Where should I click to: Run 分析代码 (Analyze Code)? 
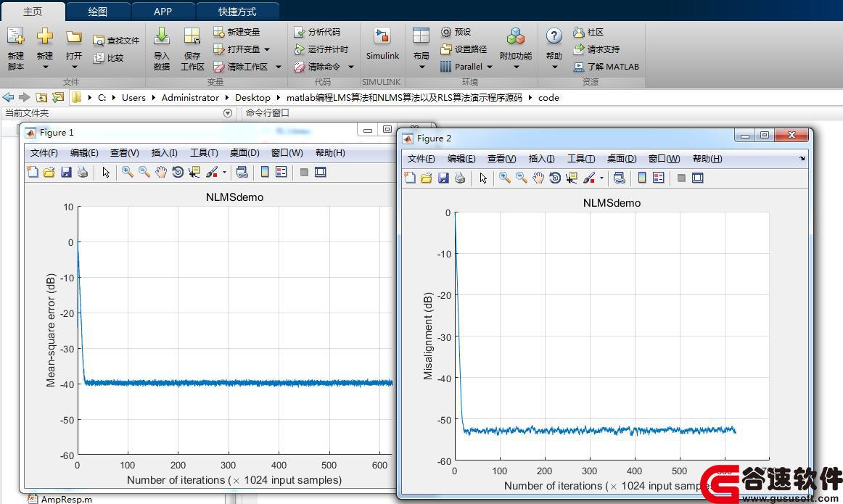(x=317, y=32)
